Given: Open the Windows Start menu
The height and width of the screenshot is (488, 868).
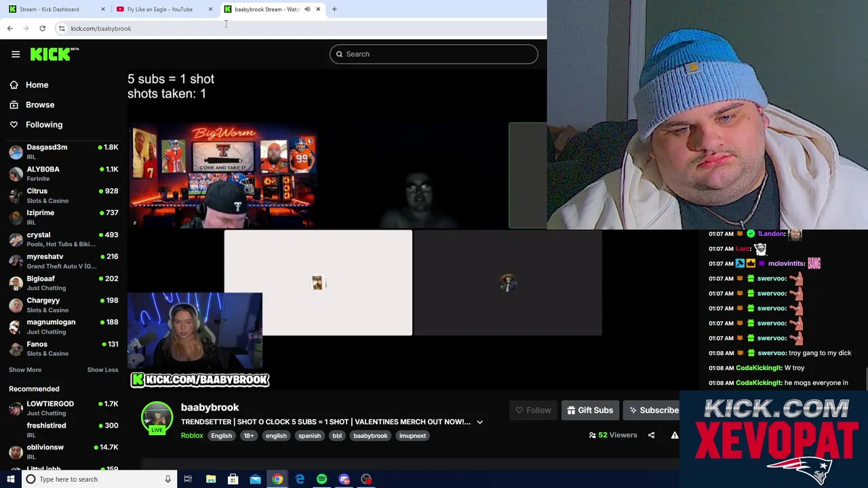Looking at the screenshot, I should (10, 479).
